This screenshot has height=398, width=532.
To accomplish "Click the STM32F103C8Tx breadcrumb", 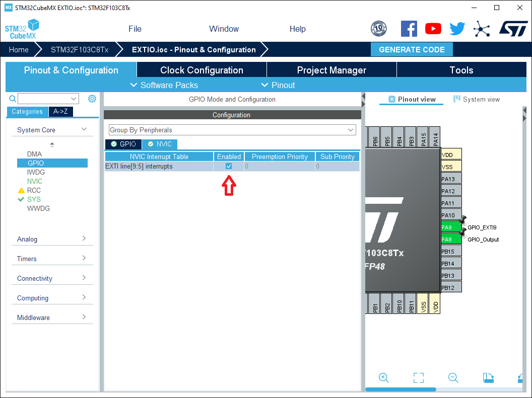I will click(80, 50).
